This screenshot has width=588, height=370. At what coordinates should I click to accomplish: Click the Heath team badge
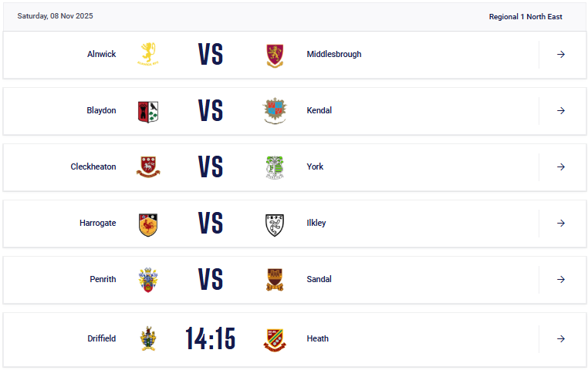point(274,338)
